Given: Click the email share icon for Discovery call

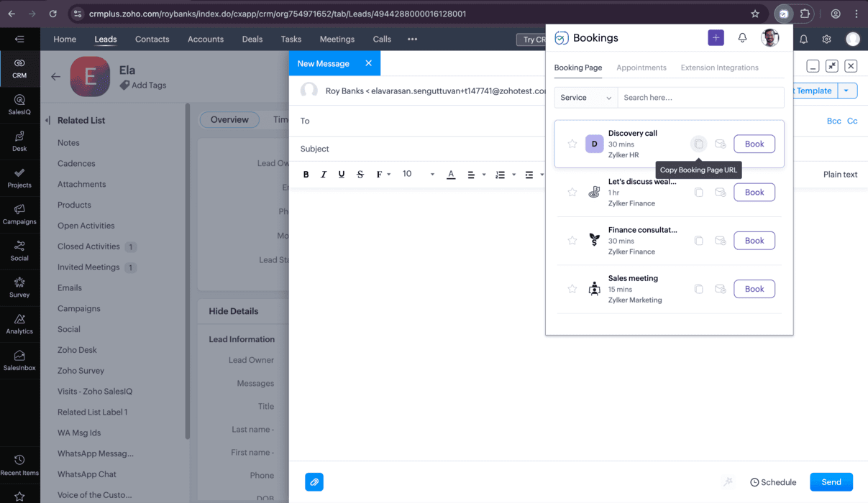Looking at the screenshot, I should pos(720,144).
